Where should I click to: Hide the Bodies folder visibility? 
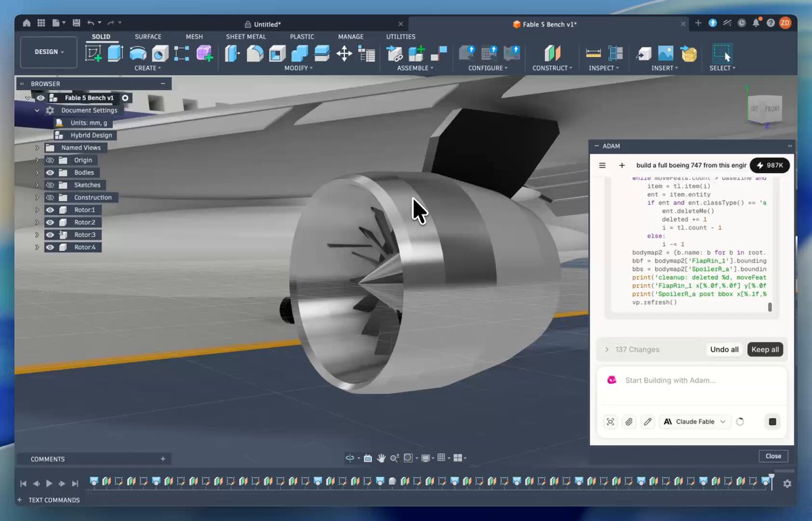point(50,173)
